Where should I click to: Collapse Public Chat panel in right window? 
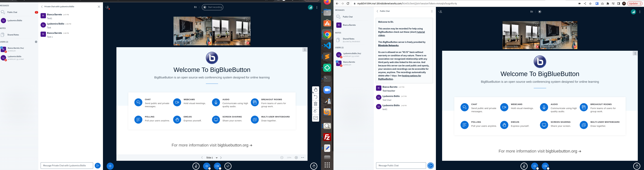point(383,11)
